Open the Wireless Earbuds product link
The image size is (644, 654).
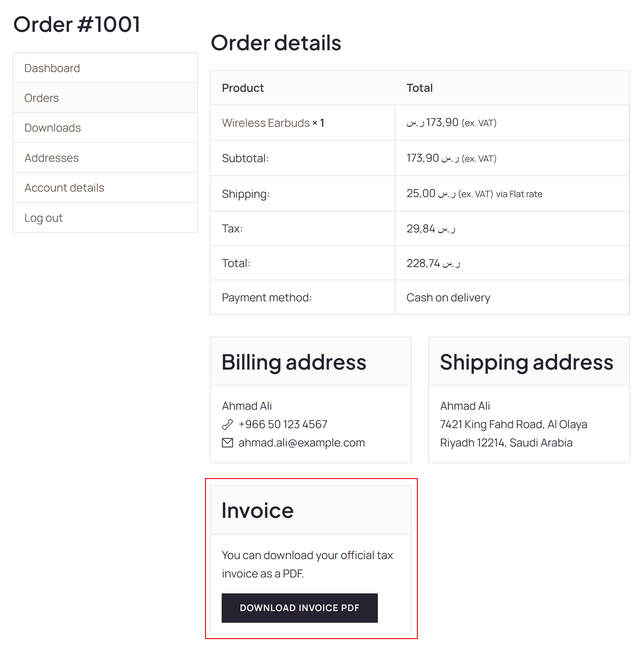coord(266,123)
